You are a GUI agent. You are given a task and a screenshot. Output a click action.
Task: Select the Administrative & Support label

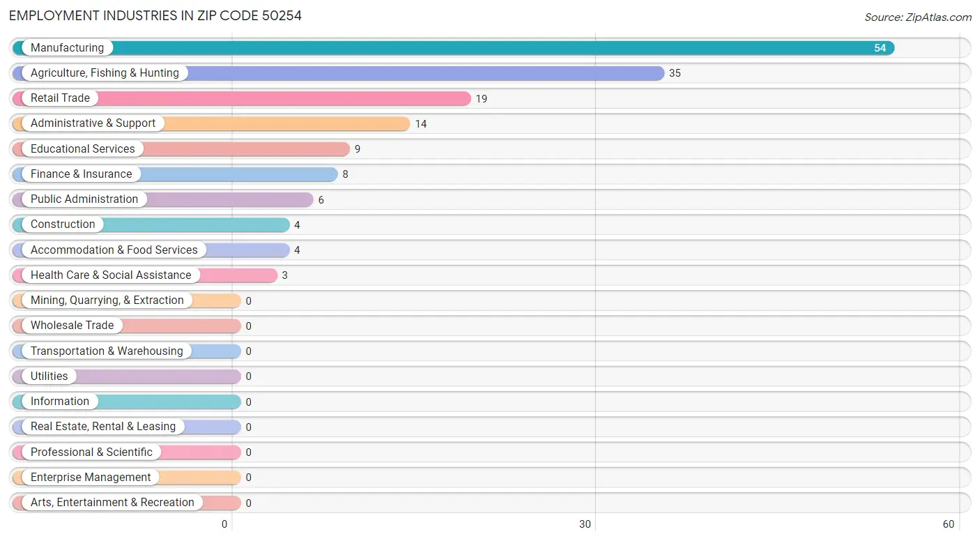click(93, 123)
